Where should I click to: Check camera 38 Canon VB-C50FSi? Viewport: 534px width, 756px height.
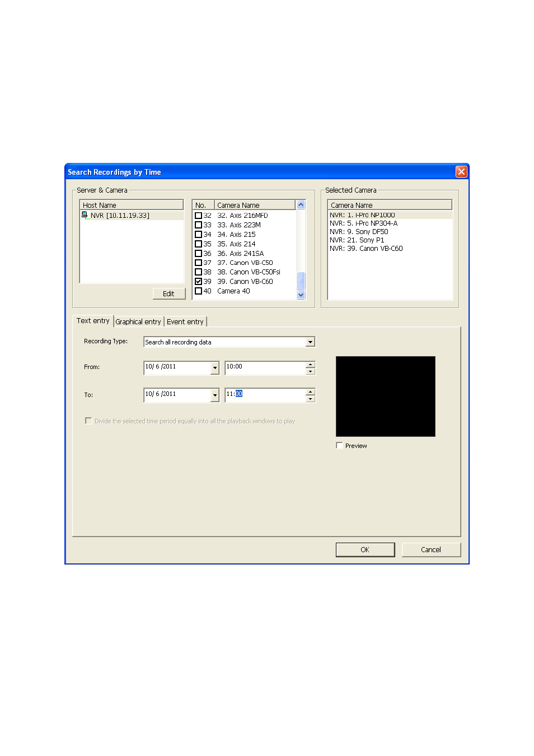click(x=198, y=272)
